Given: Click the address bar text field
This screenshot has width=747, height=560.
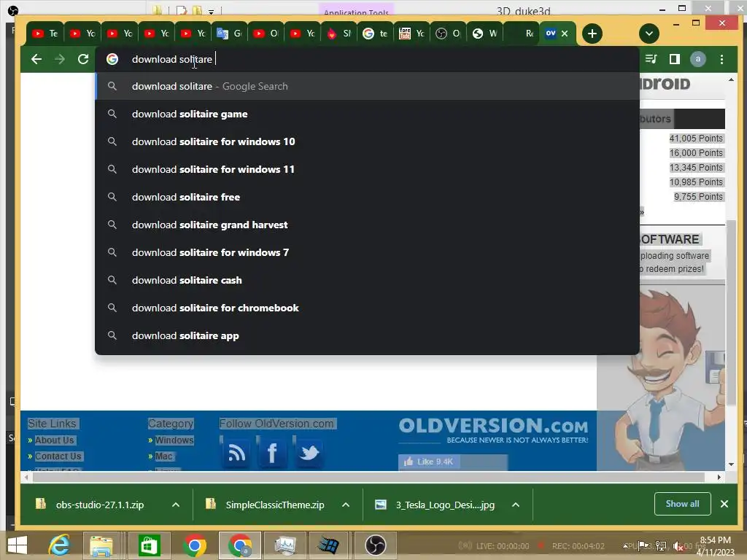Looking at the screenshot, I should pos(367,59).
